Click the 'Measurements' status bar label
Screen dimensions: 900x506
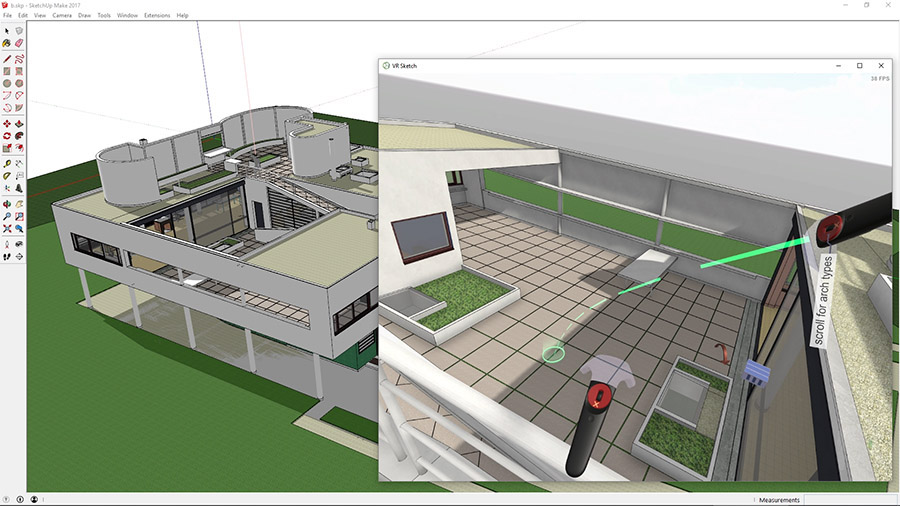pos(779,500)
